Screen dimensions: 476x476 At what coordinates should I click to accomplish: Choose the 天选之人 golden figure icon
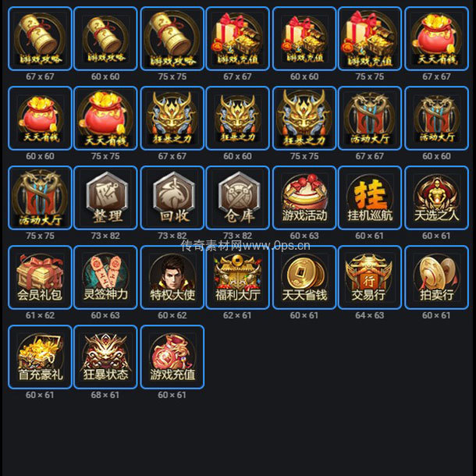(x=436, y=197)
